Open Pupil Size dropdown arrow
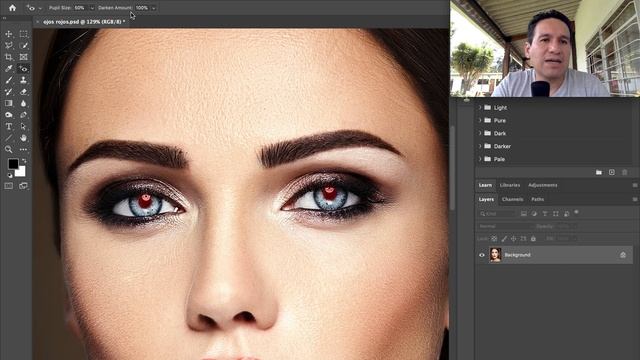Image resolution: width=640 pixels, height=360 pixels. tap(92, 8)
